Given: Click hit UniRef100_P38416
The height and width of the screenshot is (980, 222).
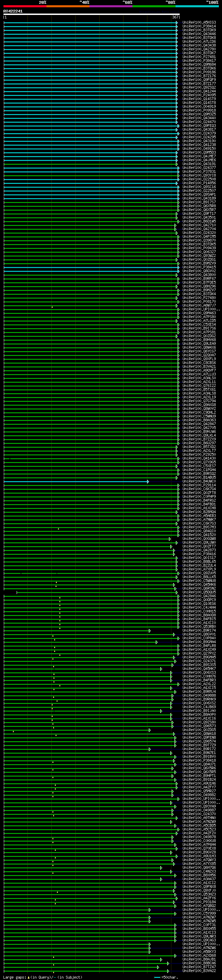Looking at the screenshot, I should [x=199, y=554].
